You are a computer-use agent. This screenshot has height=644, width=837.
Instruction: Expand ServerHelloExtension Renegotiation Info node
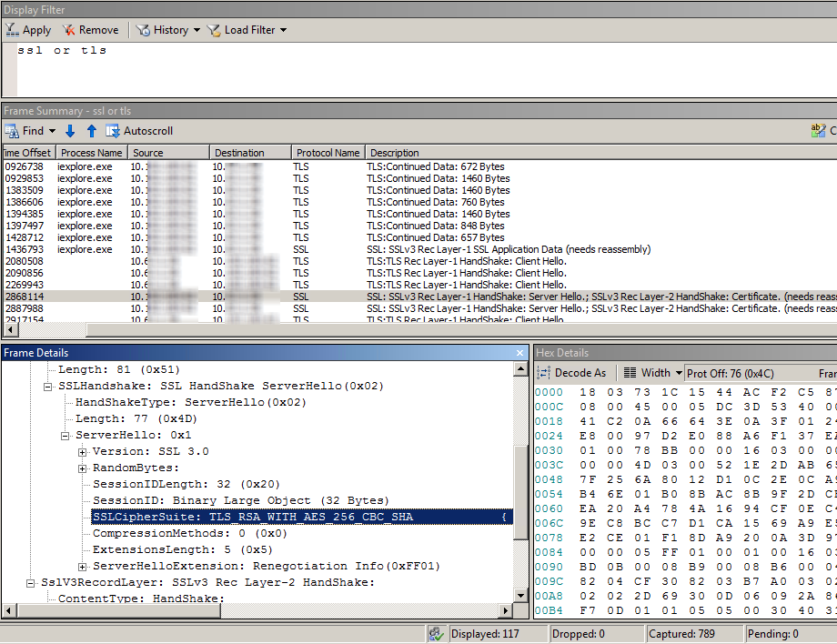[83, 567]
